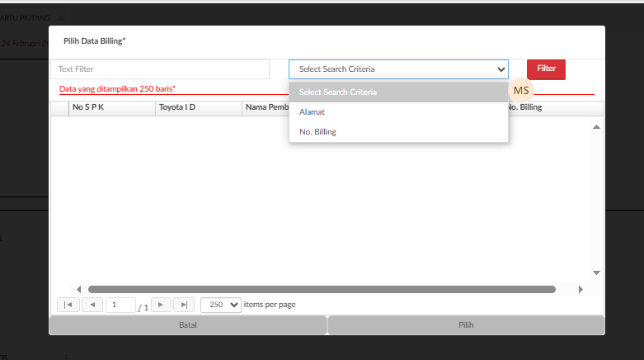Click the 'Data yang ditampilkan 250 baris' text

click(117, 89)
